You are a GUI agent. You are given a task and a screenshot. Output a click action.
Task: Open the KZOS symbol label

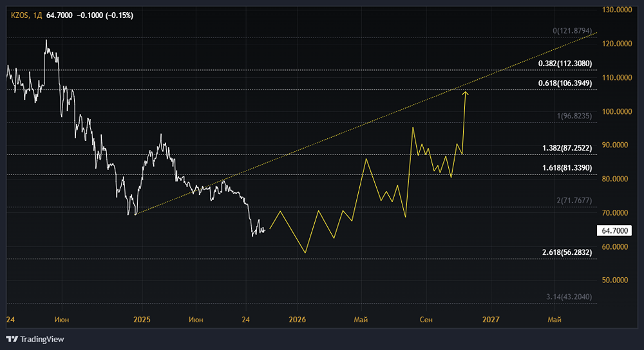point(20,15)
